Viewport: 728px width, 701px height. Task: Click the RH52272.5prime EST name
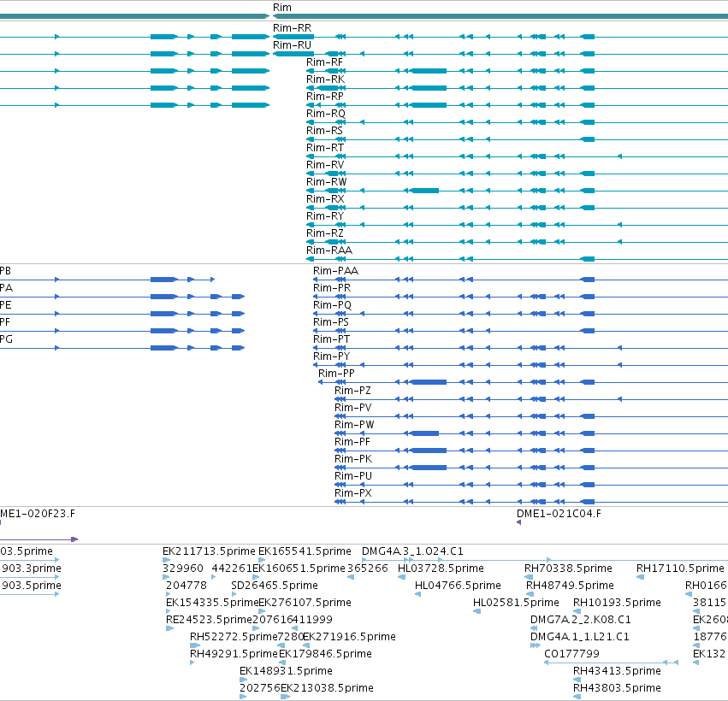pyautogui.click(x=234, y=637)
